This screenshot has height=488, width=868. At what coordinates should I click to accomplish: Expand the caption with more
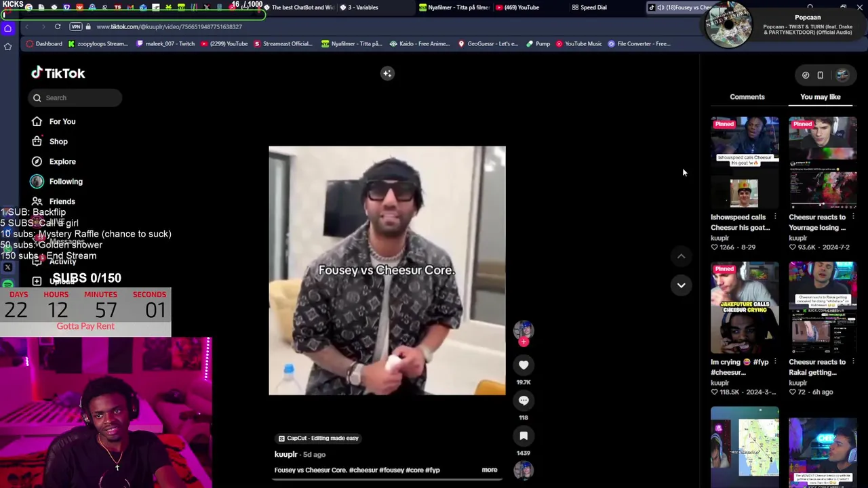point(490,470)
